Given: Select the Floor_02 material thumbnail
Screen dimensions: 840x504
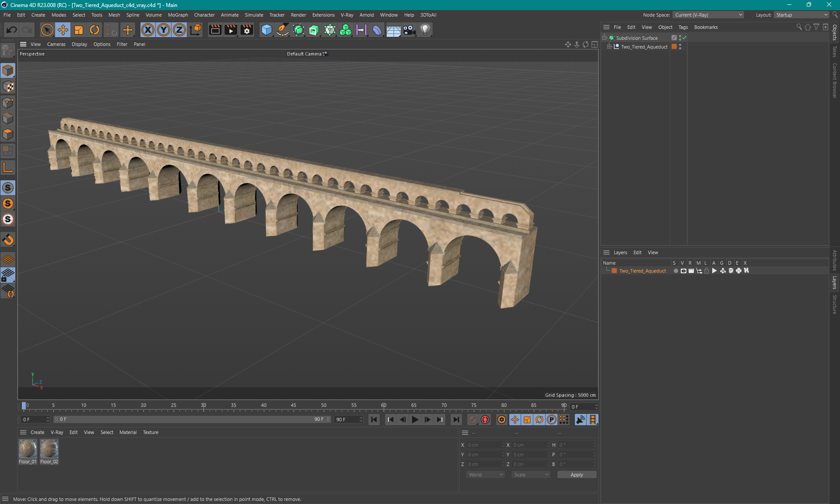Looking at the screenshot, I should (49, 448).
